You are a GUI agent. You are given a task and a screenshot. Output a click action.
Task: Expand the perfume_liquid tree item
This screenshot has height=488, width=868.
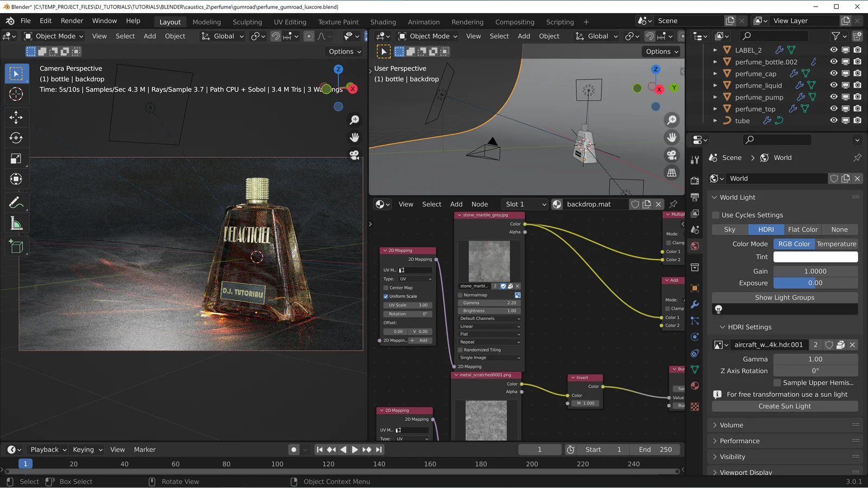pyautogui.click(x=715, y=85)
